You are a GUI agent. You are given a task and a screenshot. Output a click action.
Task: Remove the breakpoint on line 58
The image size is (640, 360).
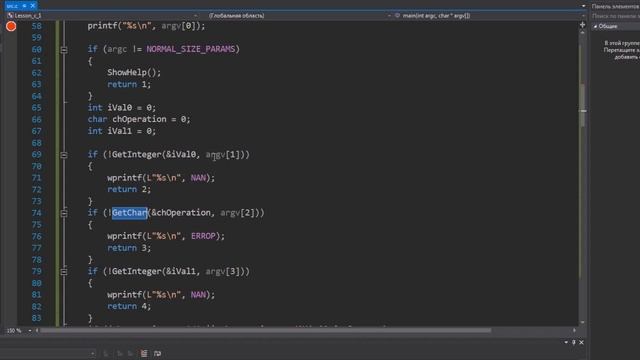(x=11, y=26)
